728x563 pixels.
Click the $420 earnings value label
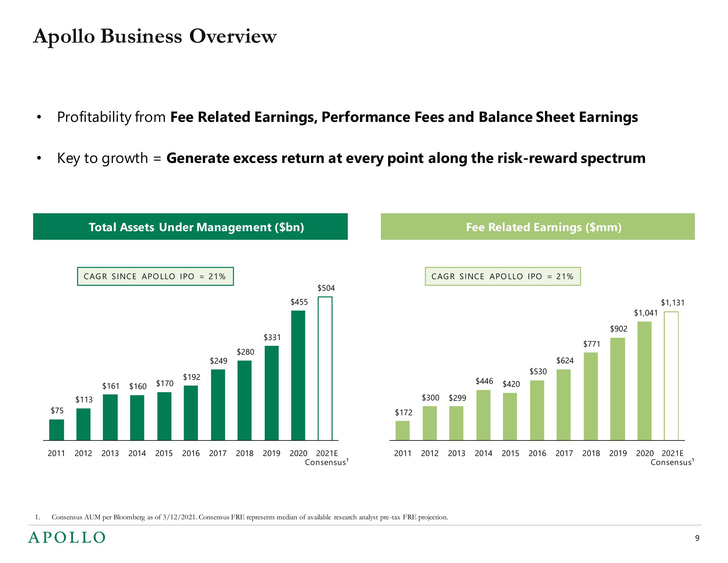(511, 384)
